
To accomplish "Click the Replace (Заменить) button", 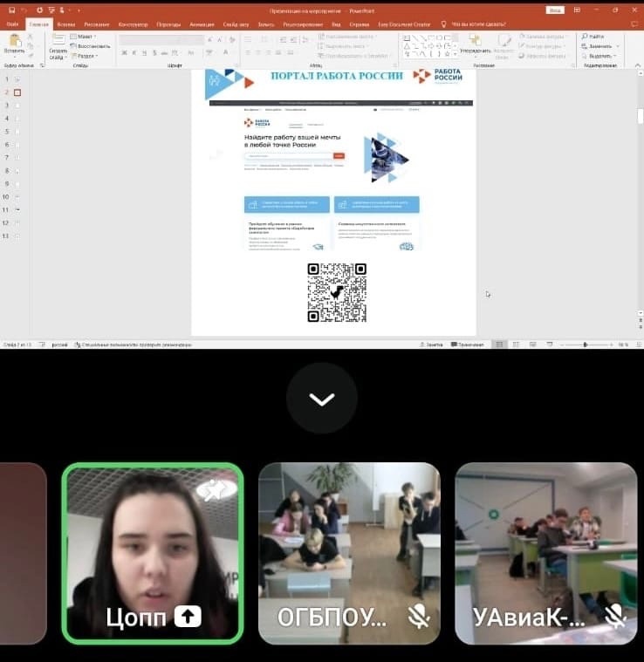I will [599, 46].
